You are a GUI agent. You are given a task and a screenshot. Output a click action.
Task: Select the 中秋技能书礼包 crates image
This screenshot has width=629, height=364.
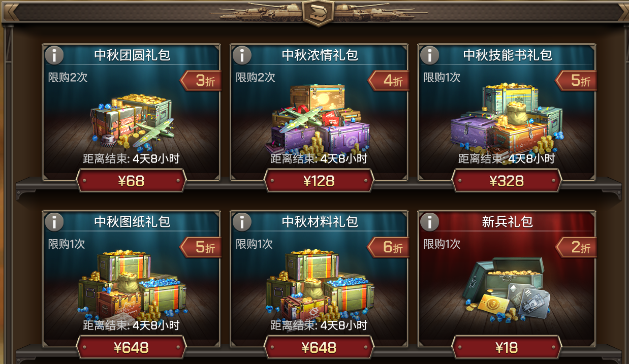[506, 119]
